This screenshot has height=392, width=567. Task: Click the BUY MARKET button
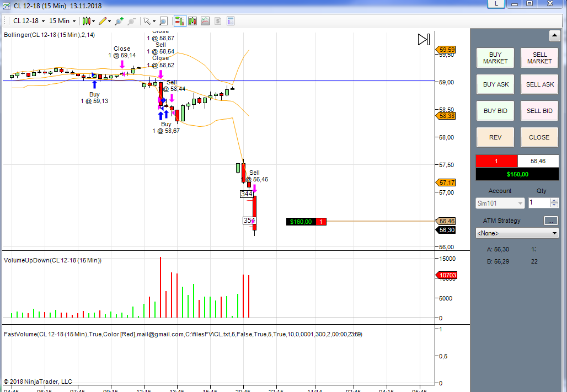click(x=495, y=58)
